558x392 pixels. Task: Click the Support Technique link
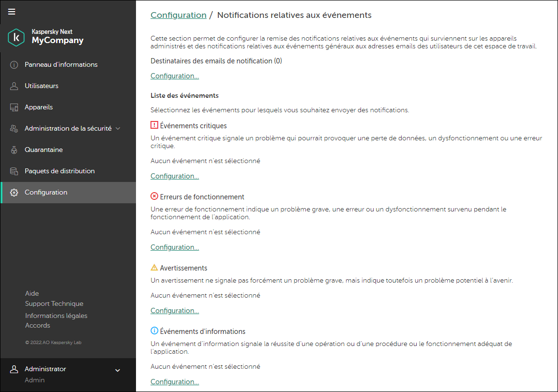coord(54,303)
